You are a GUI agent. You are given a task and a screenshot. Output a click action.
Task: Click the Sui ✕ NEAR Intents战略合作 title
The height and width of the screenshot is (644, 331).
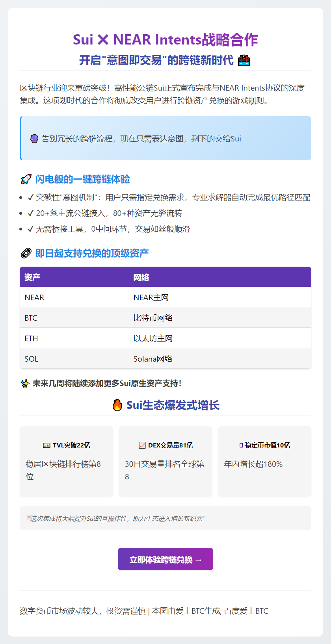click(165, 39)
